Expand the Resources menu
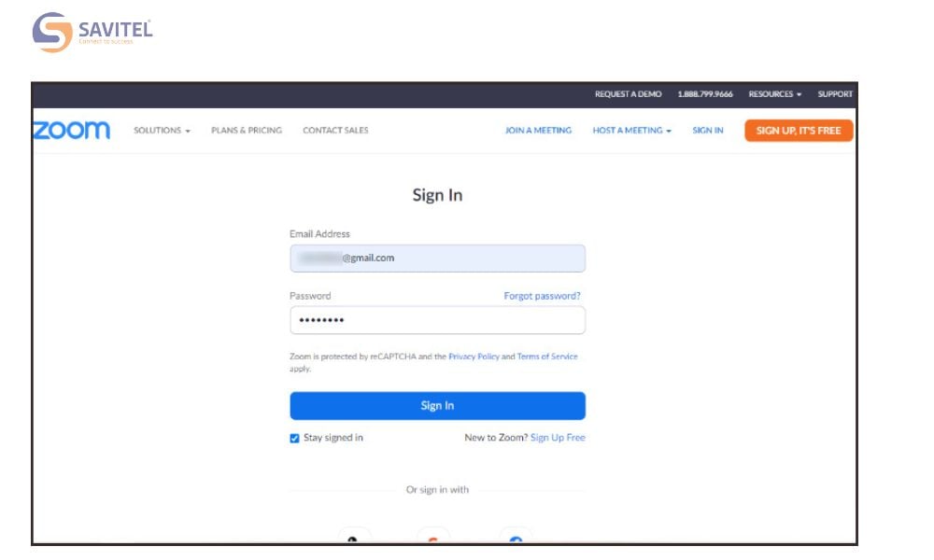 775,94
